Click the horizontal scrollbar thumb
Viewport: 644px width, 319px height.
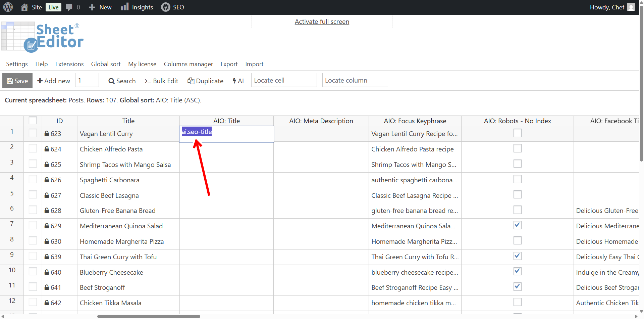point(149,316)
